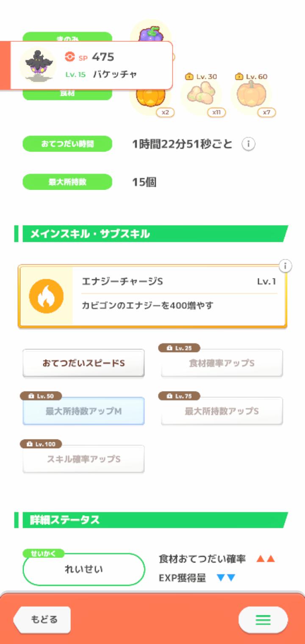Tap the おてつだい時間 green label
305x644 pixels.
(67, 144)
